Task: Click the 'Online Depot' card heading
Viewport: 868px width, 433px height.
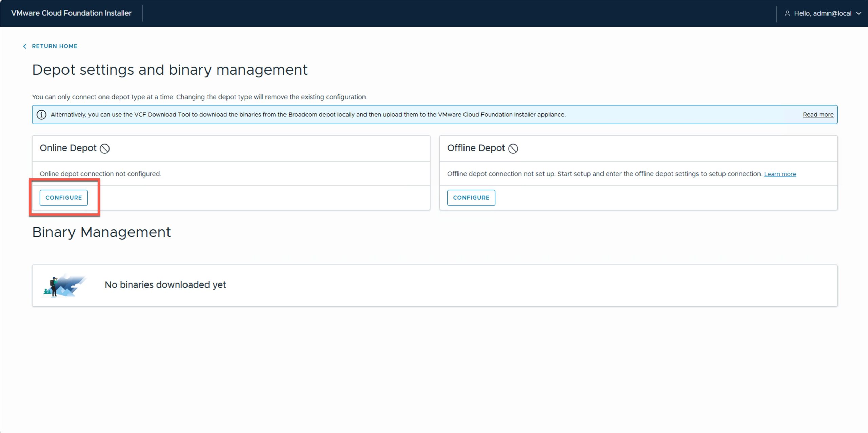Action: [x=68, y=148]
